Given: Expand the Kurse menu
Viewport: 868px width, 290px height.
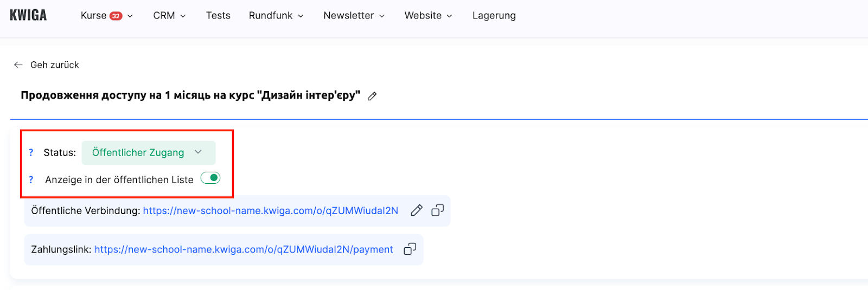Looking at the screenshot, I should click(106, 16).
